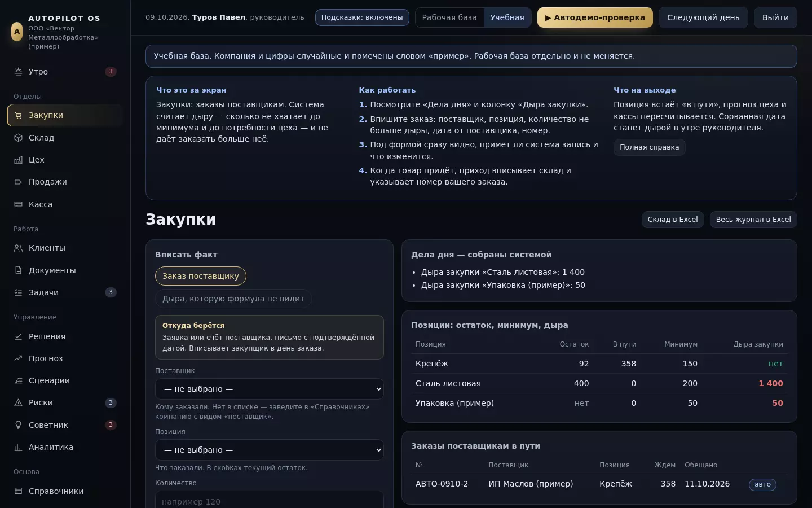Open the Документы file icon
Viewport: 812px width, 508px height.
[x=18, y=270]
